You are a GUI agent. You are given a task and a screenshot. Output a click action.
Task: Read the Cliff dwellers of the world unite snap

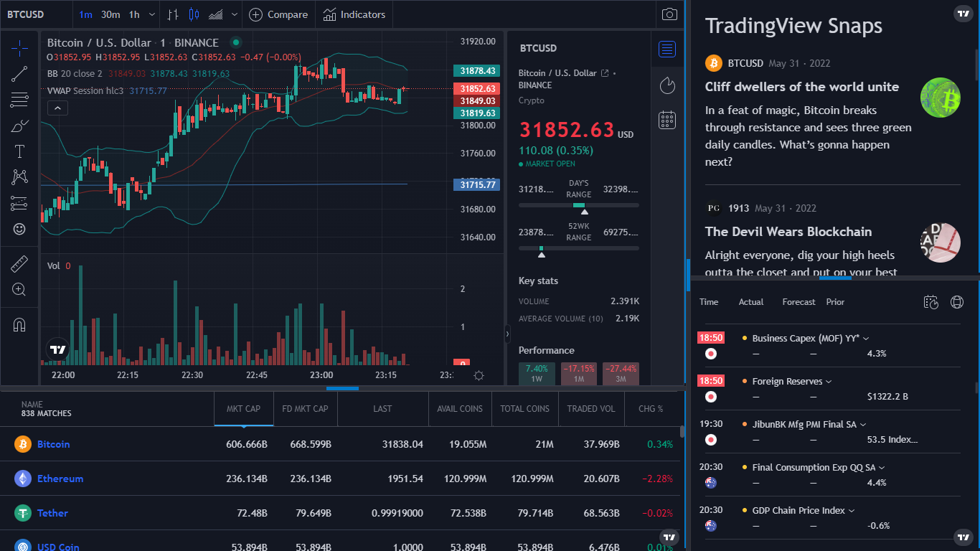pyautogui.click(x=802, y=87)
